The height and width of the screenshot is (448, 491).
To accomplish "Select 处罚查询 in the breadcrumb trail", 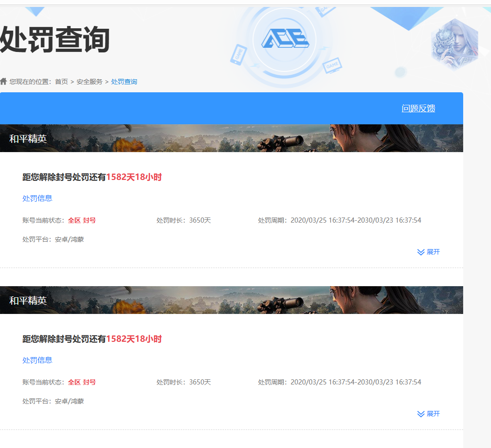I will click(x=124, y=82).
